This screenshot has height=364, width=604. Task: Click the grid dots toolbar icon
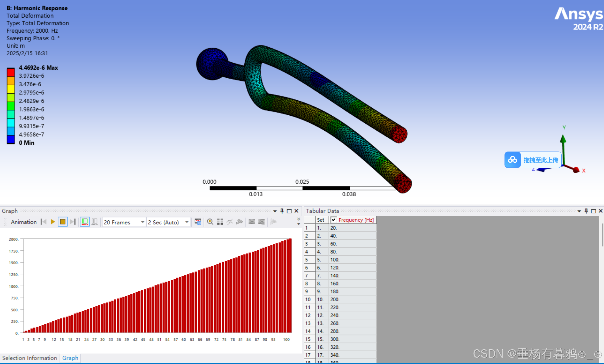(x=220, y=222)
